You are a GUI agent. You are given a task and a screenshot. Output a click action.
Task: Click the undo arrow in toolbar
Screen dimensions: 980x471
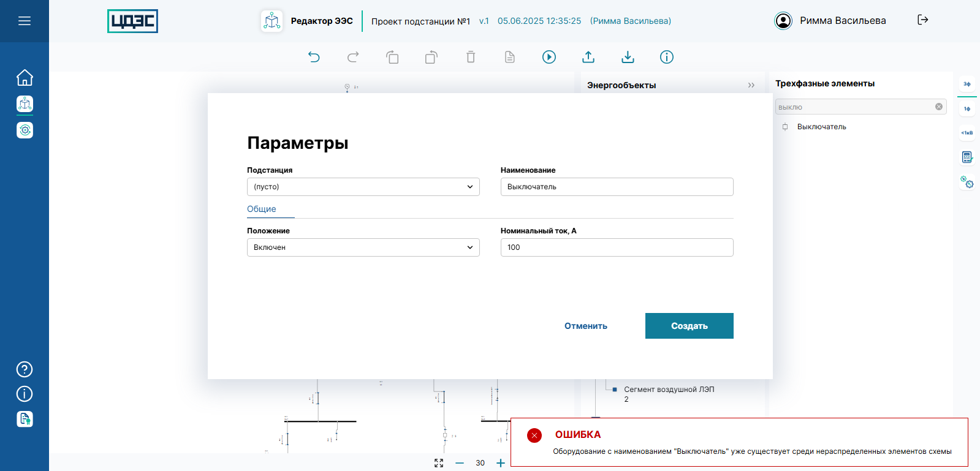(314, 57)
